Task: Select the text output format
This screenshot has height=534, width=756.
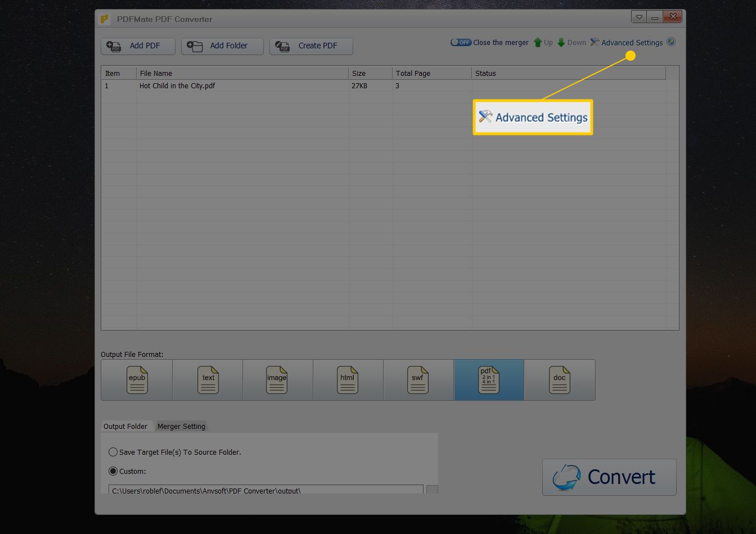Action: (208, 380)
